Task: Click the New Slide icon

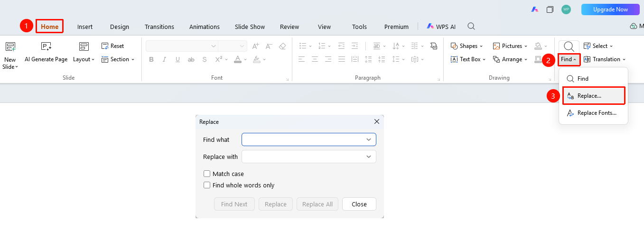Action: (x=10, y=46)
